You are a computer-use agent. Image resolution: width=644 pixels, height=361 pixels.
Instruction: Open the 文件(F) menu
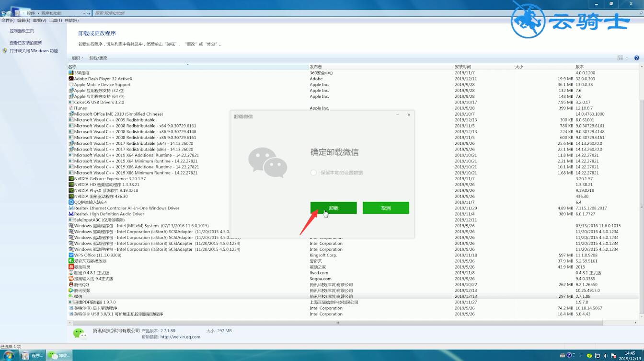pos(8,21)
